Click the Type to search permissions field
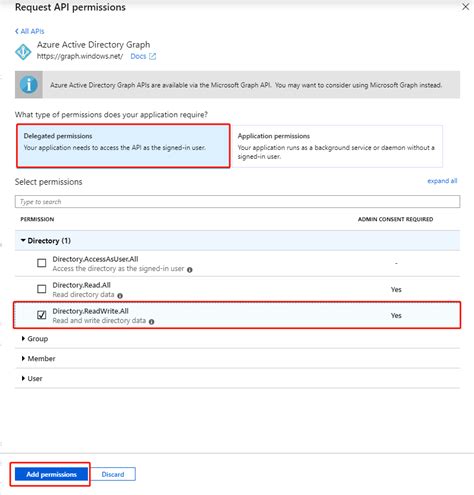474x495 pixels. (237, 202)
